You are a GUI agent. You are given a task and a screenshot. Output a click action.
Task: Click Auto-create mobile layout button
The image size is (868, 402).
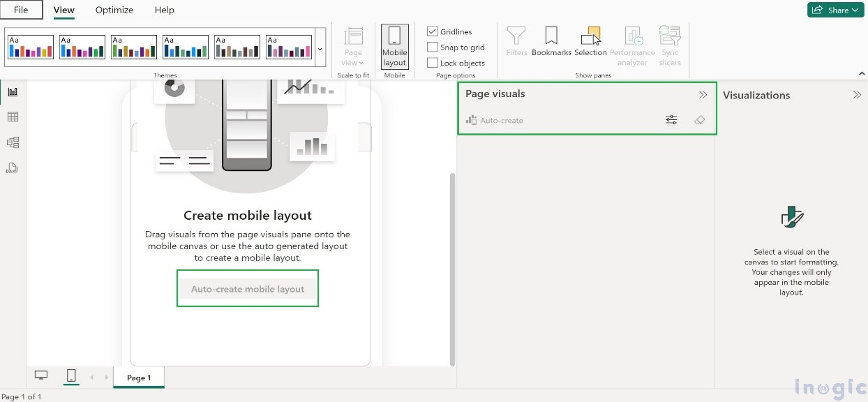click(x=248, y=289)
